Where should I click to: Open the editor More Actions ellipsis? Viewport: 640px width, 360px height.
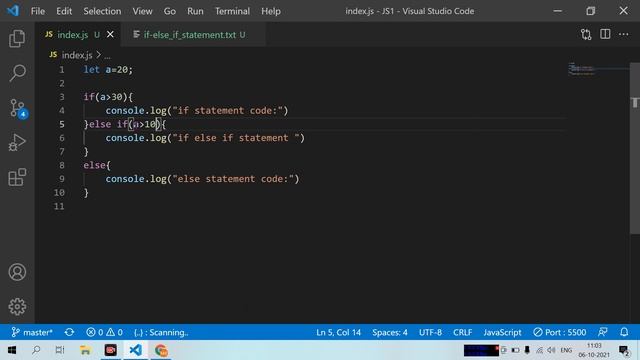pyautogui.click(x=623, y=34)
